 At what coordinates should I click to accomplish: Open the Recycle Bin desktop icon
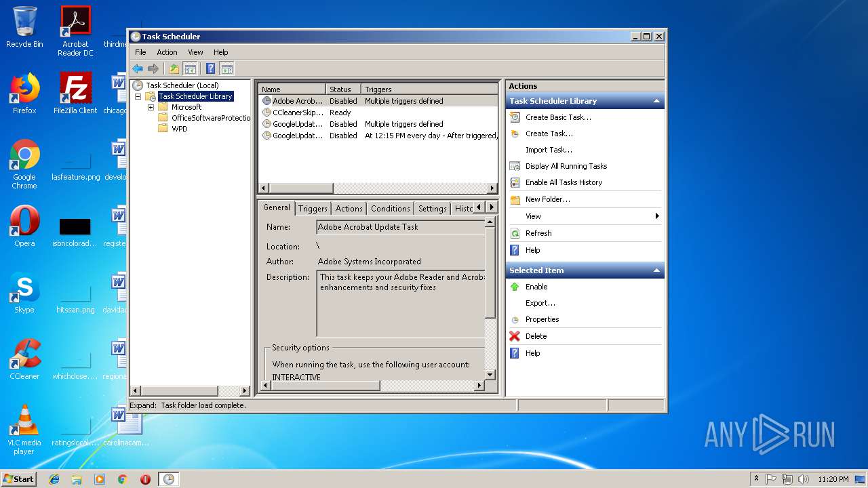coord(24,27)
